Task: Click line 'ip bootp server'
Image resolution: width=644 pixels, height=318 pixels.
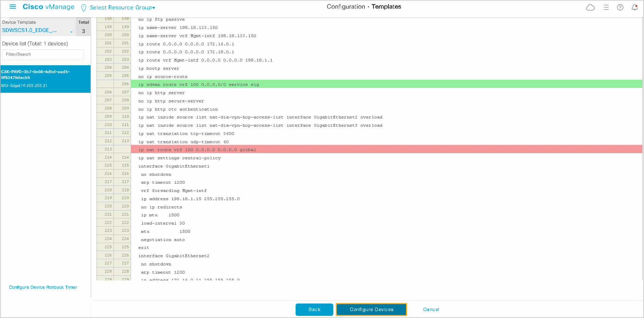Action: [x=159, y=68]
